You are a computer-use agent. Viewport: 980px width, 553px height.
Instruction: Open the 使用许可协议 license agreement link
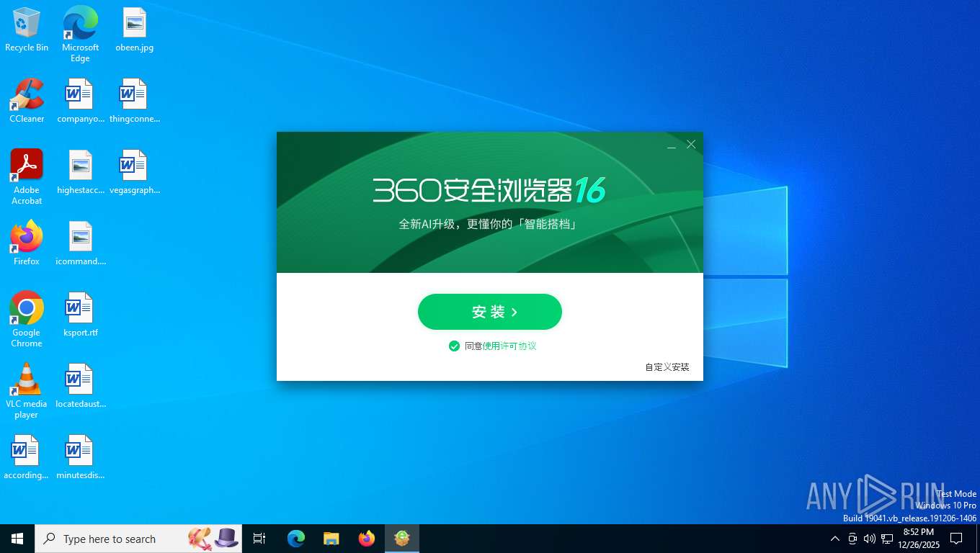[x=509, y=346]
